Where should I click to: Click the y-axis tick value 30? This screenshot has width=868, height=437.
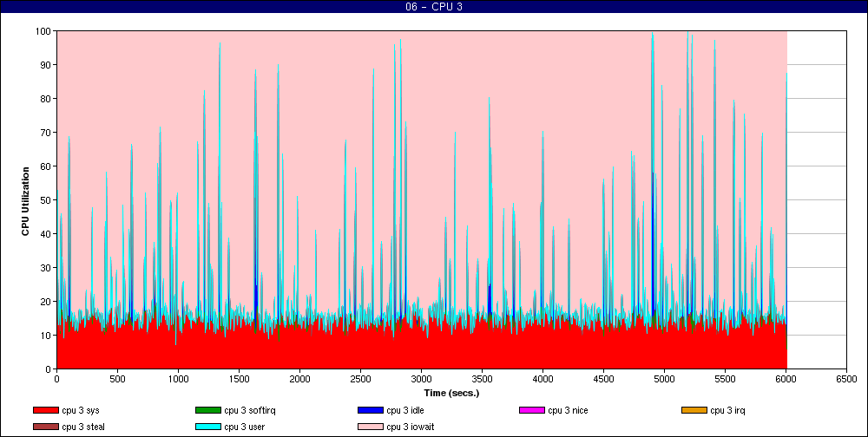(46, 268)
